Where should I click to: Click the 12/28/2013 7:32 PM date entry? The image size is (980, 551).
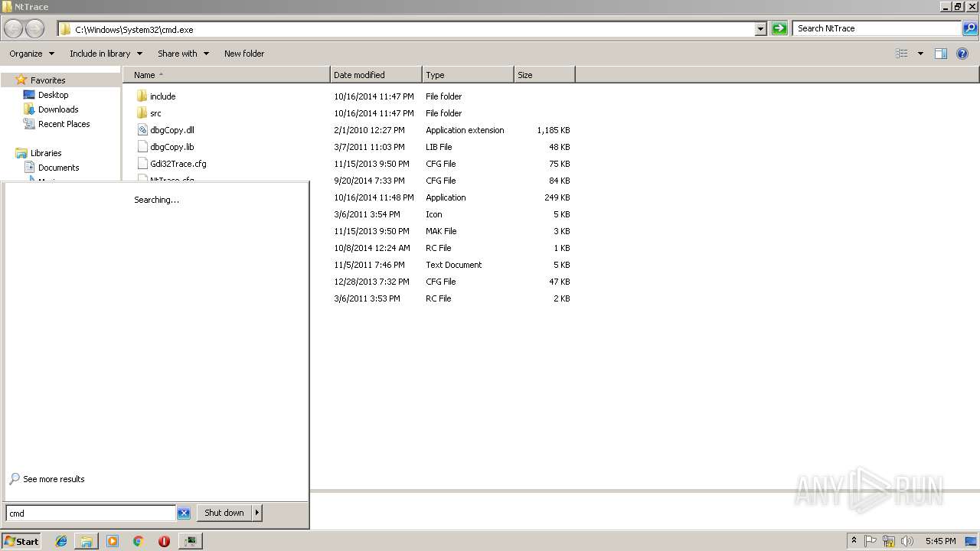tap(371, 282)
